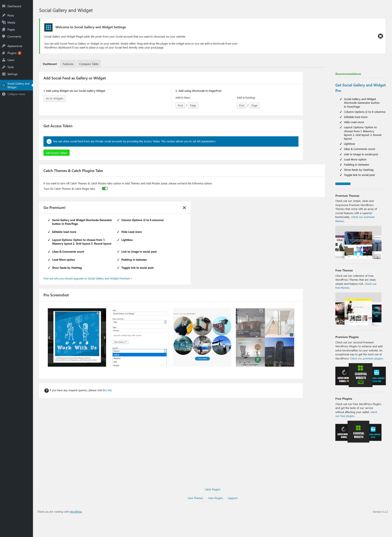Open the upgrade to Premium link
392x537 pixels.
pyautogui.click(x=88, y=279)
